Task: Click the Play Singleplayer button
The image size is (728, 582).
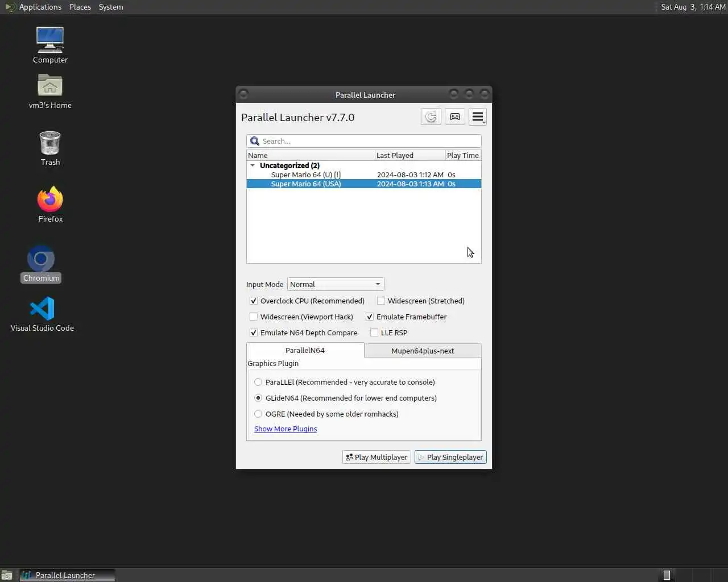Action: 450,457
